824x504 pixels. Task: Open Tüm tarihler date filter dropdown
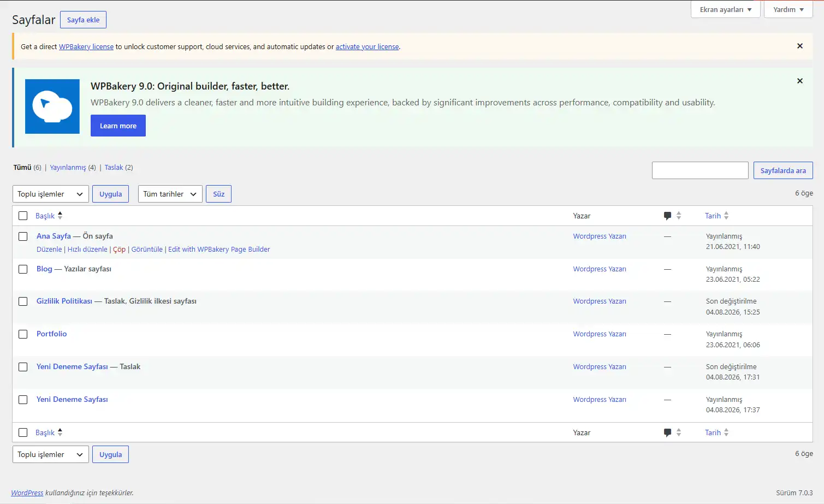click(x=170, y=194)
